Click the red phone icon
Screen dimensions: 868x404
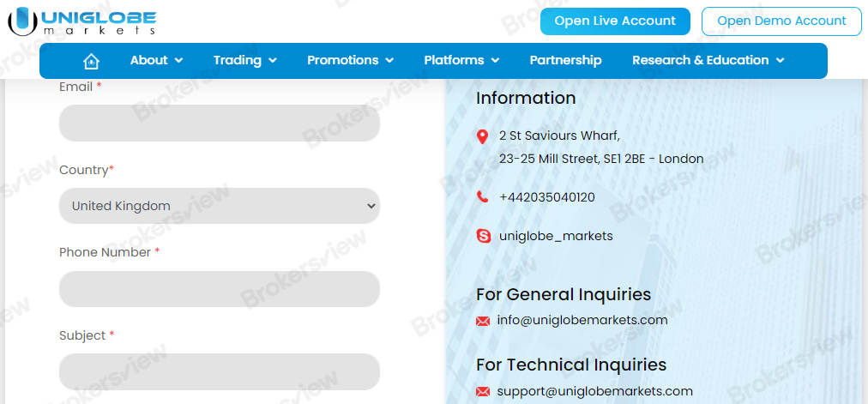coord(482,196)
